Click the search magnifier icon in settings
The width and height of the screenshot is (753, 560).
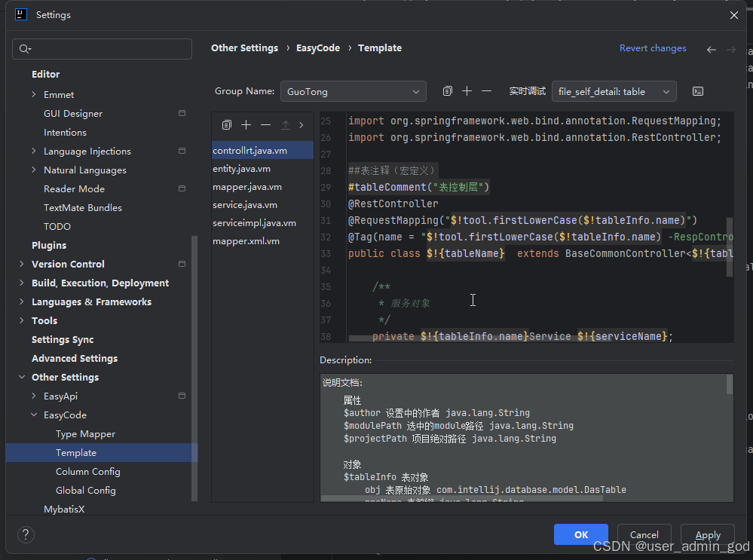click(24, 48)
